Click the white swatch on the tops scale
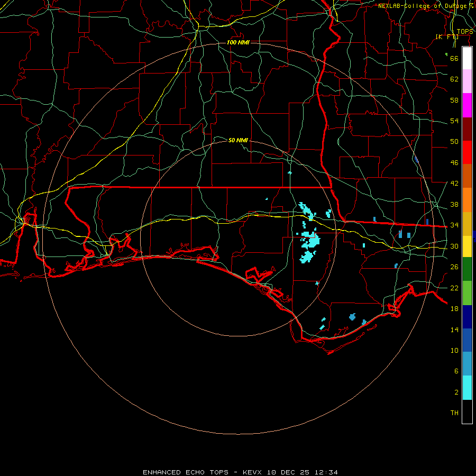 (467, 58)
